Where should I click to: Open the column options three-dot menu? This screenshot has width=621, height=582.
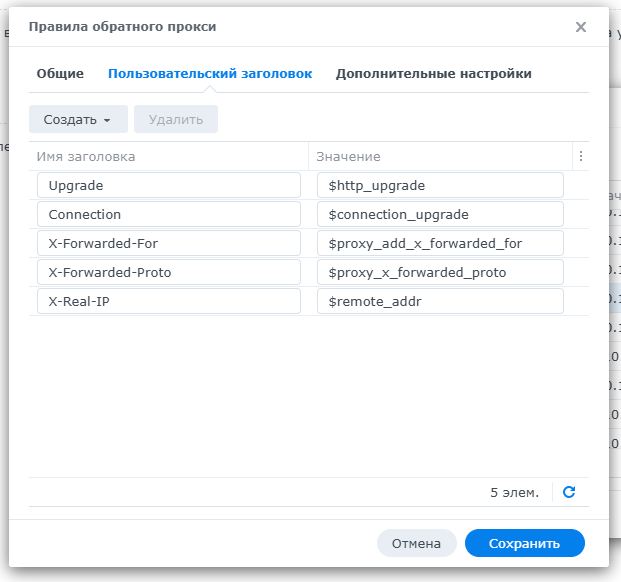pos(580,156)
